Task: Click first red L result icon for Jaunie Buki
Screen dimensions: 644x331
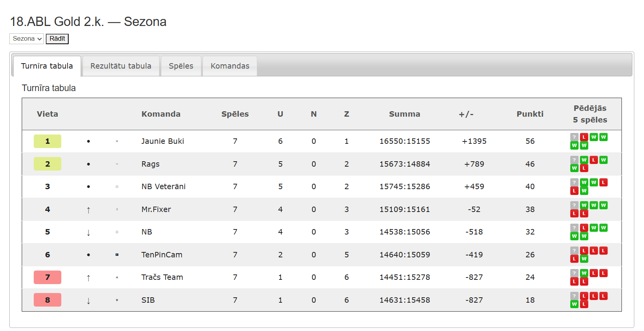Action: (x=584, y=137)
